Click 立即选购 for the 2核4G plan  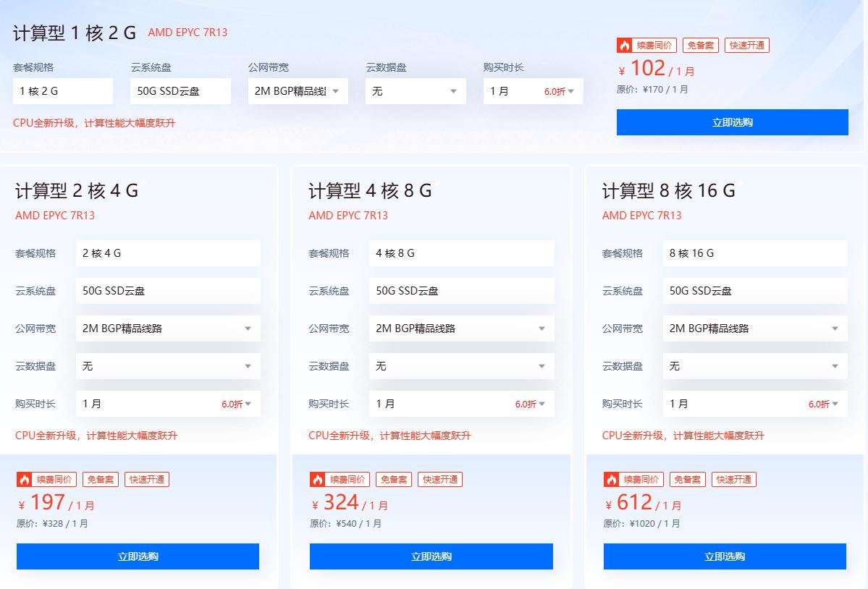click(x=137, y=556)
